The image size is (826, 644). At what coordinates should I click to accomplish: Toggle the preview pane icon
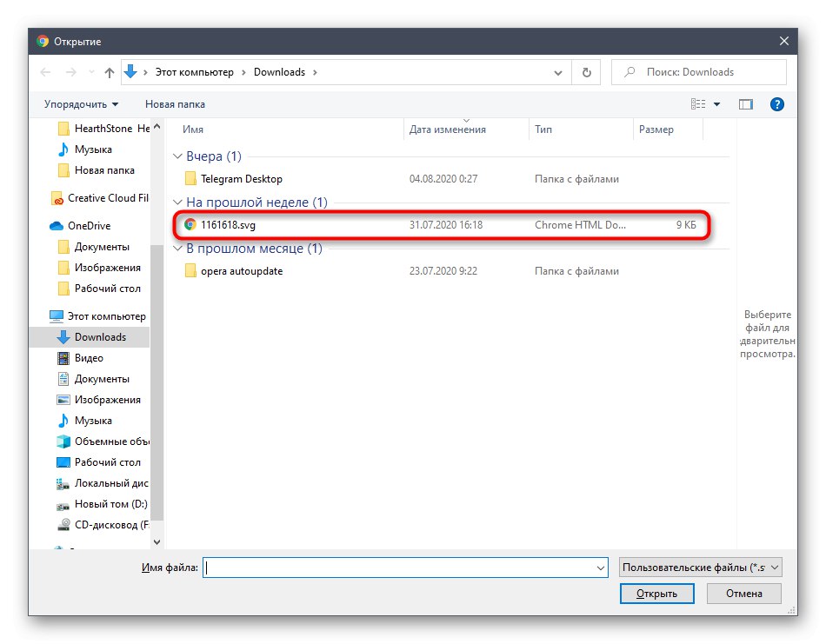point(745,104)
